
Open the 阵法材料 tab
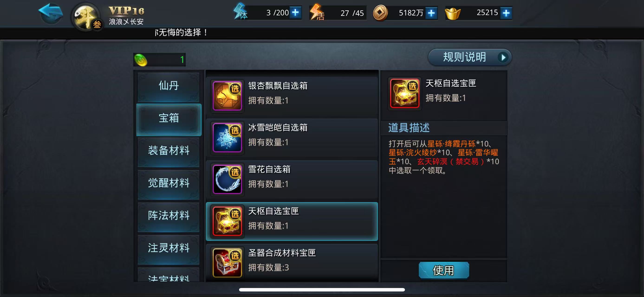pos(169,216)
